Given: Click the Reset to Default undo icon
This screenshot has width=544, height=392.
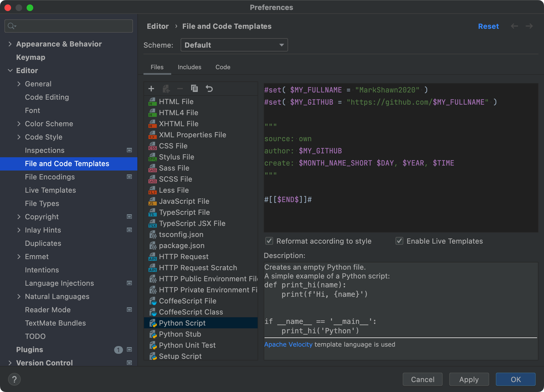Looking at the screenshot, I should coord(209,89).
